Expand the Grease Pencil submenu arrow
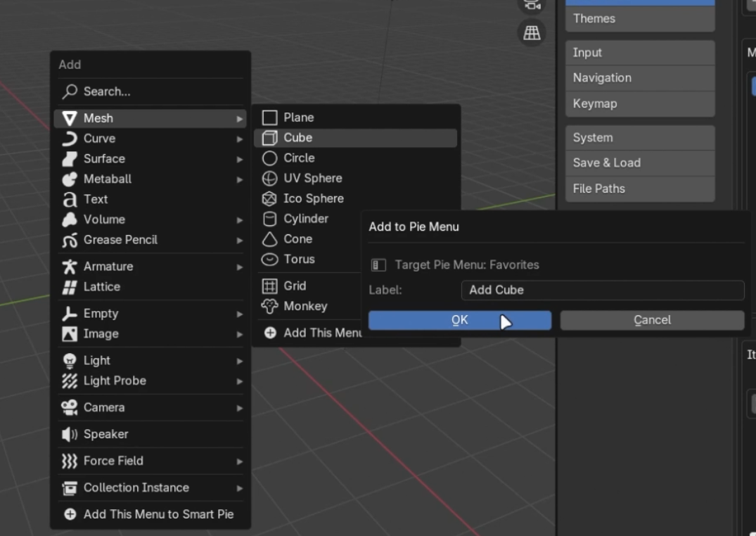The image size is (756, 536). (240, 241)
